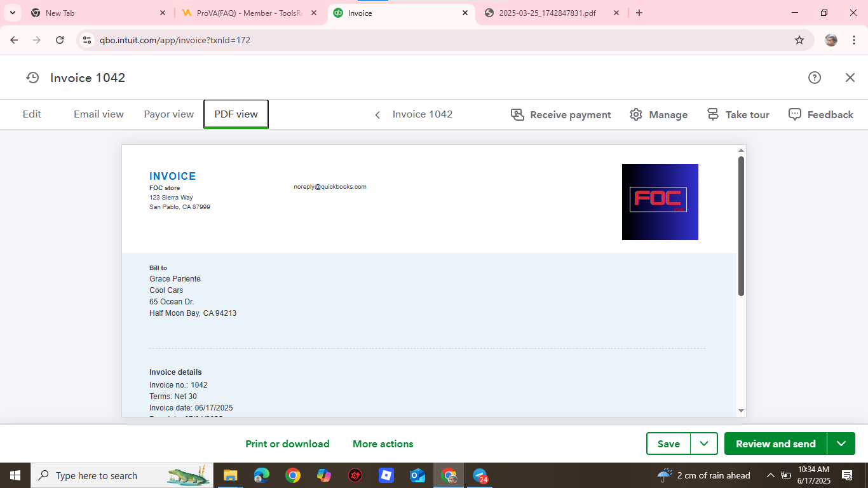Image resolution: width=868 pixels, height=488 pixels.
Task: Select the PDF view tab
Action: 236,114
